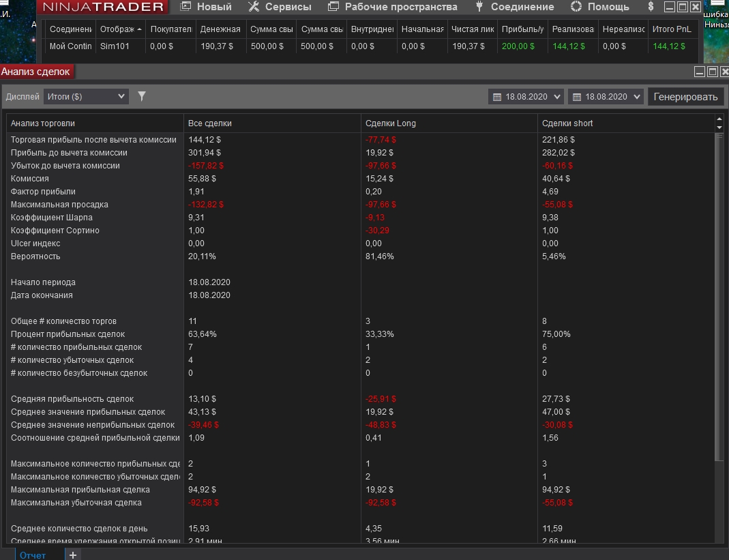
Task: Add a new tab with the plus icon
Action: click(73, 555)
